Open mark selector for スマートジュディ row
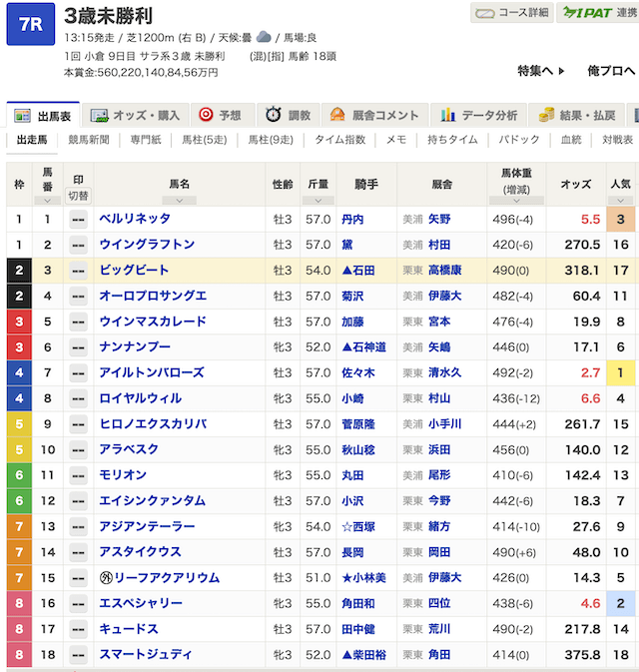Screen dimensions: 639x672 click(x=78, y=655)
